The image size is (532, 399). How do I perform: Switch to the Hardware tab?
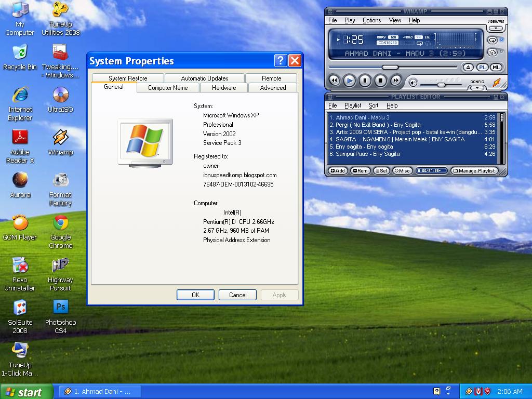tap(224, 87)
